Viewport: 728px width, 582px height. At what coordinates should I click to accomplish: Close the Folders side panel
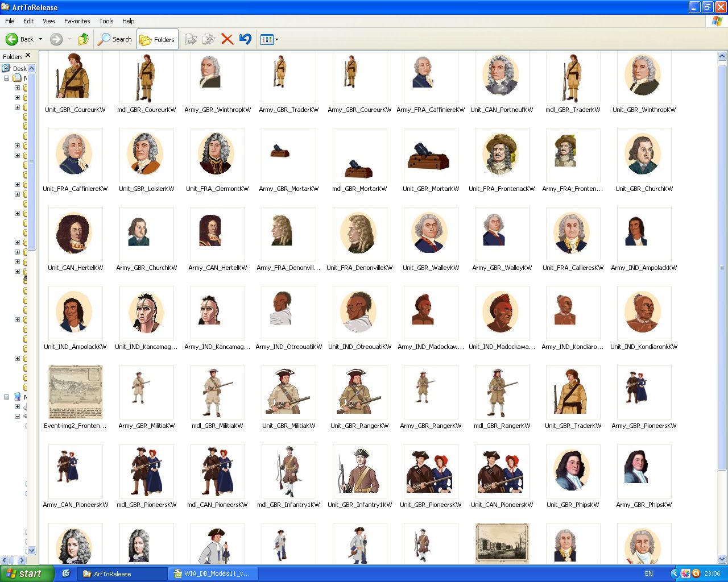pyautogui.click(x=28, y=55)
